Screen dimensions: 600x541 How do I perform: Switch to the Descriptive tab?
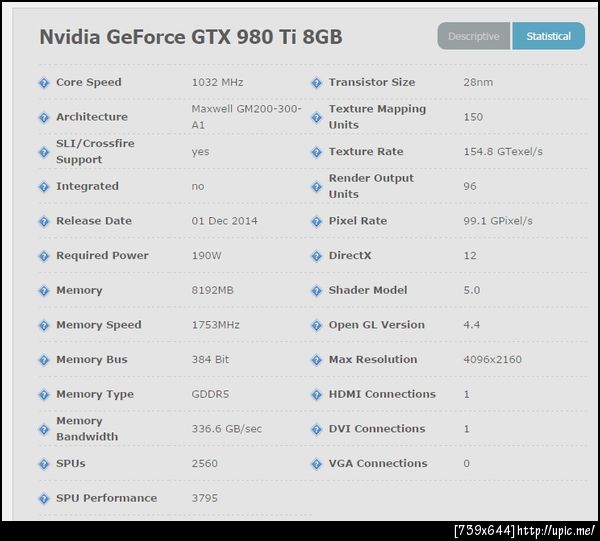(x=474, y=36)
